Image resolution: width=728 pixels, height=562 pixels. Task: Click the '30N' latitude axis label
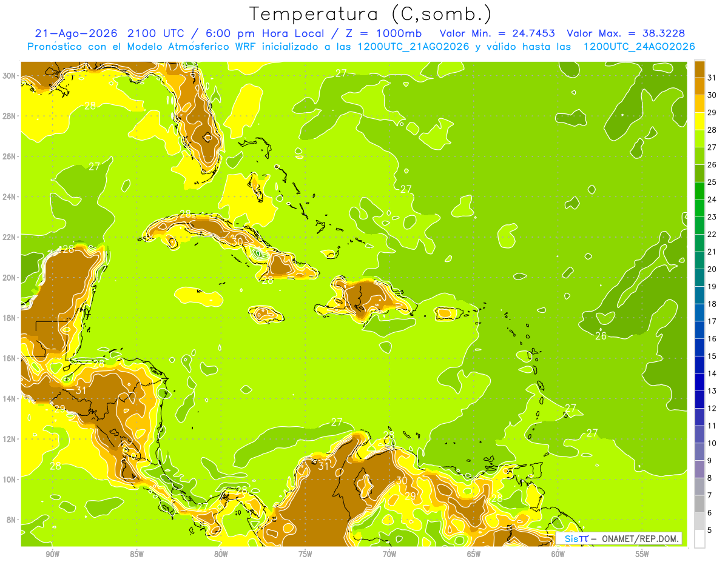[x=10, y=76]
